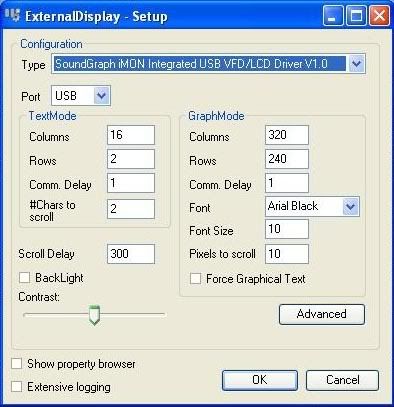Screen dimensions: 394x407
Task: Confirm with the OK button
Action: 260,380
